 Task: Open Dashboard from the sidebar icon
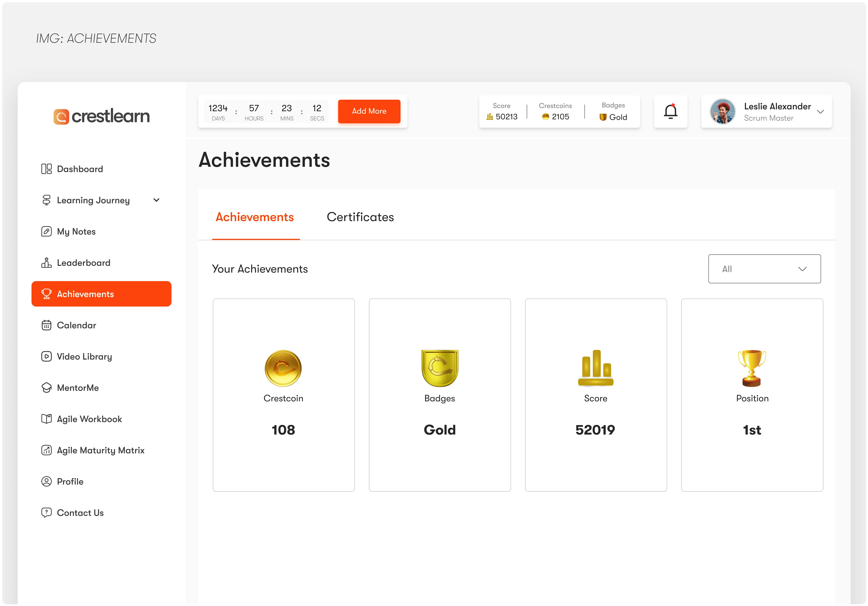pos(46,169)
